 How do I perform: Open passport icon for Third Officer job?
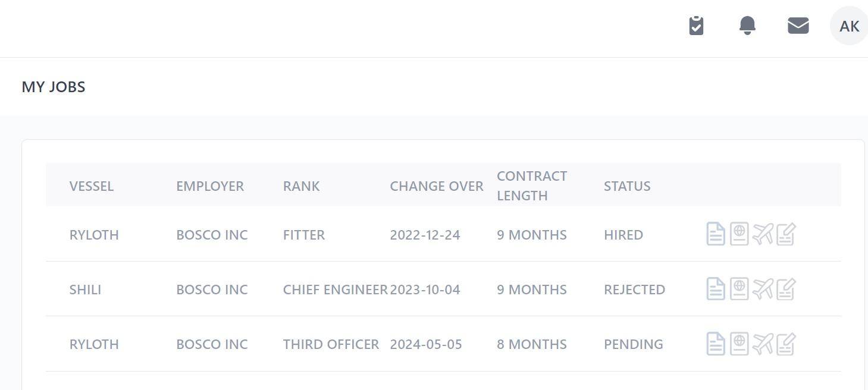click(x=739, y=344)
